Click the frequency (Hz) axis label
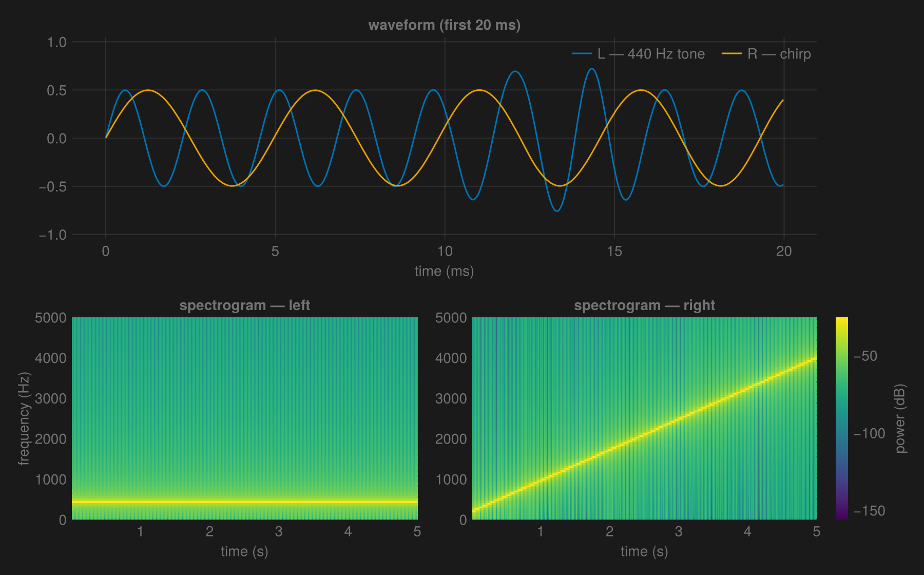This screenshot has width=924, height=575. [x=24, y=418]
